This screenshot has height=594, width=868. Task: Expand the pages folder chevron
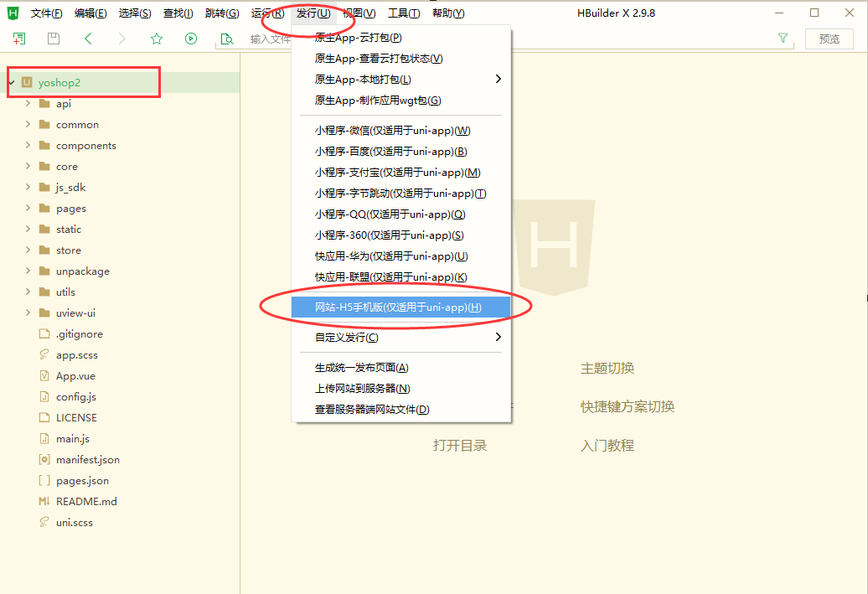(28, 208)
